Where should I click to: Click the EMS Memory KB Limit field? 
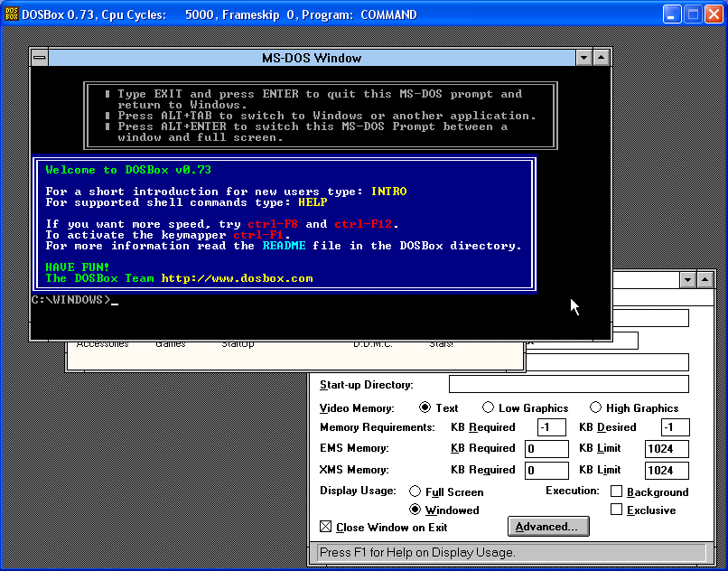(667, 449)
